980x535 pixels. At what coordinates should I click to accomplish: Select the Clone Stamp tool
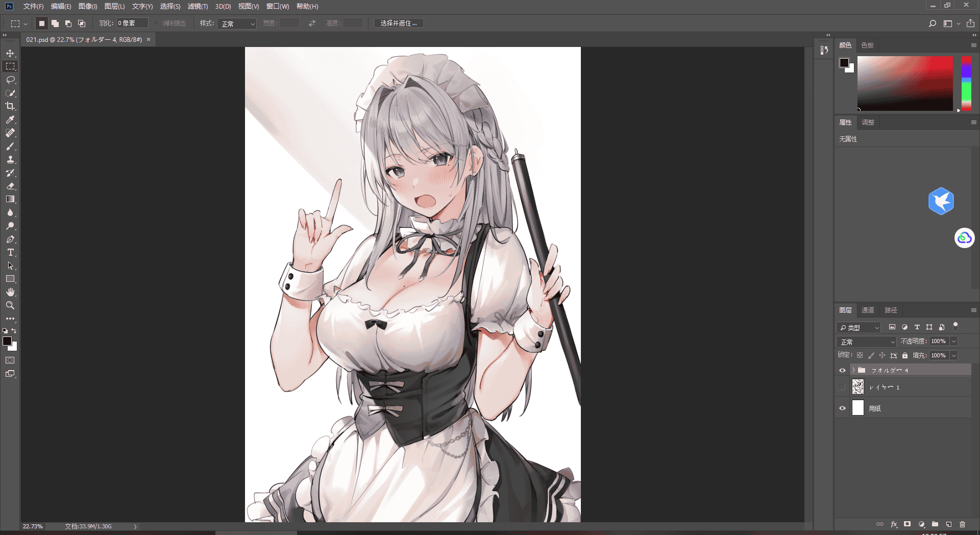(10, 159)
